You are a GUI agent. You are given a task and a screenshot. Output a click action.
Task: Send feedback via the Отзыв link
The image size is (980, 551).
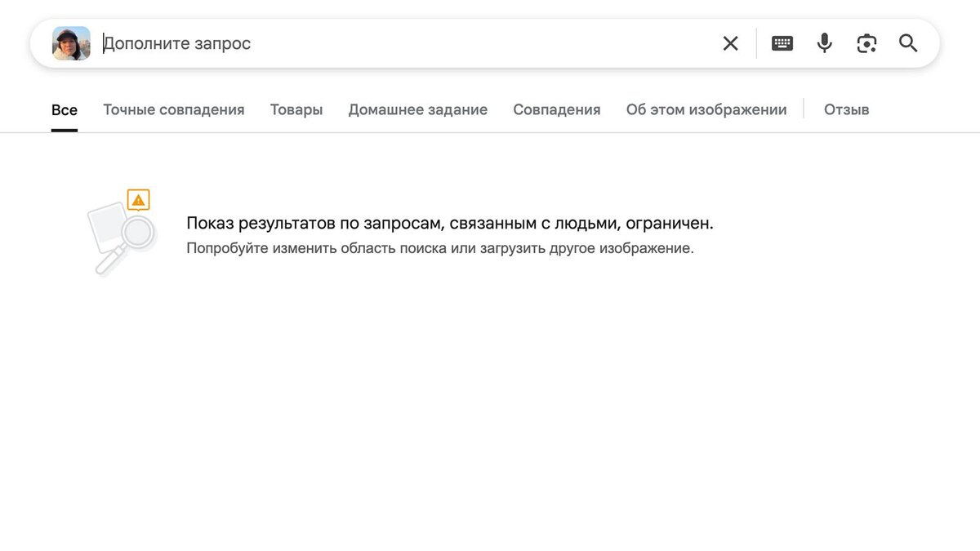coord(846,109)
